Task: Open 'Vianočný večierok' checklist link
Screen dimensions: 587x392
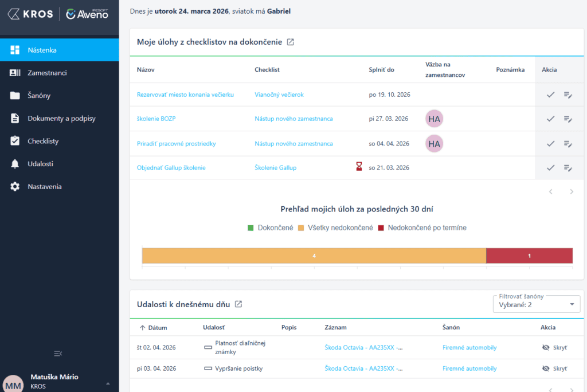Action: pos(279,95)
